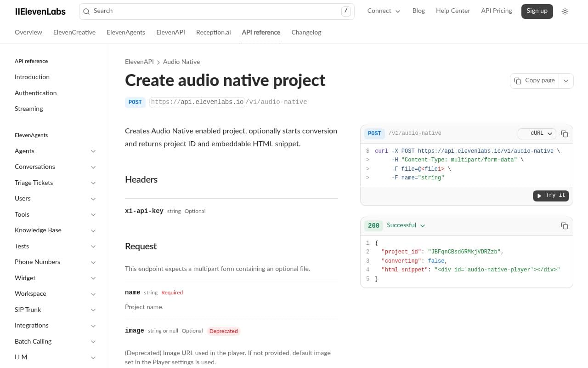Open the Connect dropdown menu
588x368 pixels.
coord(384,11)
